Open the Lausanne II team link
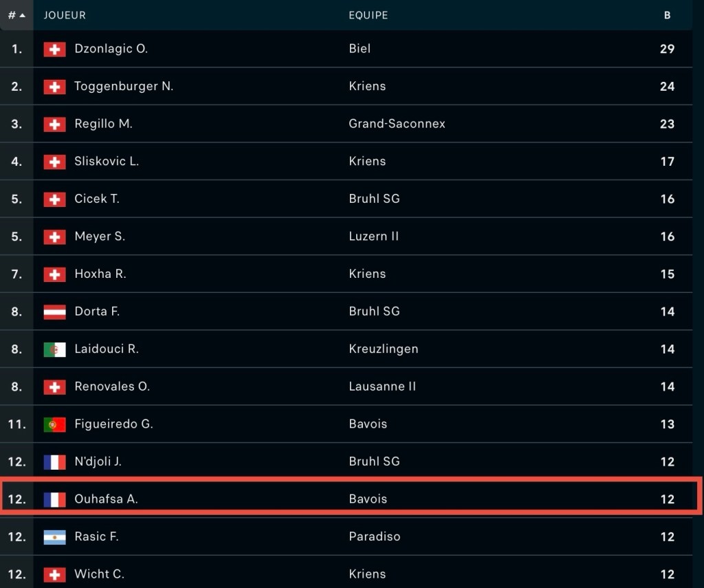The height and width of the screenshot is (588, 704). point(382,386)
